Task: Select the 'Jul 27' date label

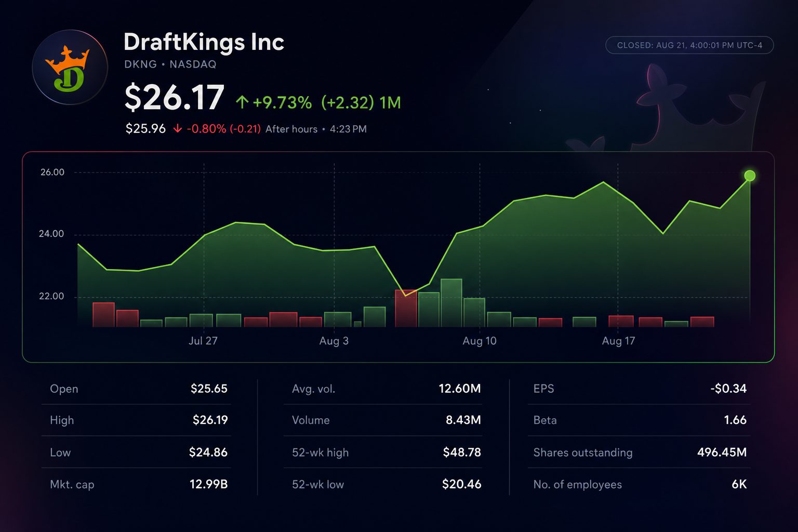Action: tap(203, 341)
